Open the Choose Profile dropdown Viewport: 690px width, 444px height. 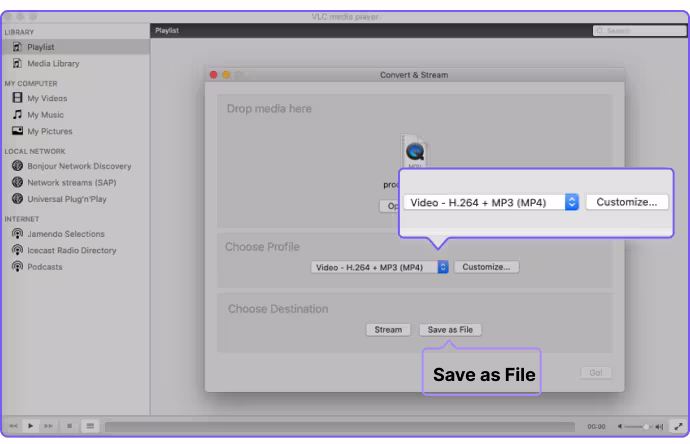[380, 267]
